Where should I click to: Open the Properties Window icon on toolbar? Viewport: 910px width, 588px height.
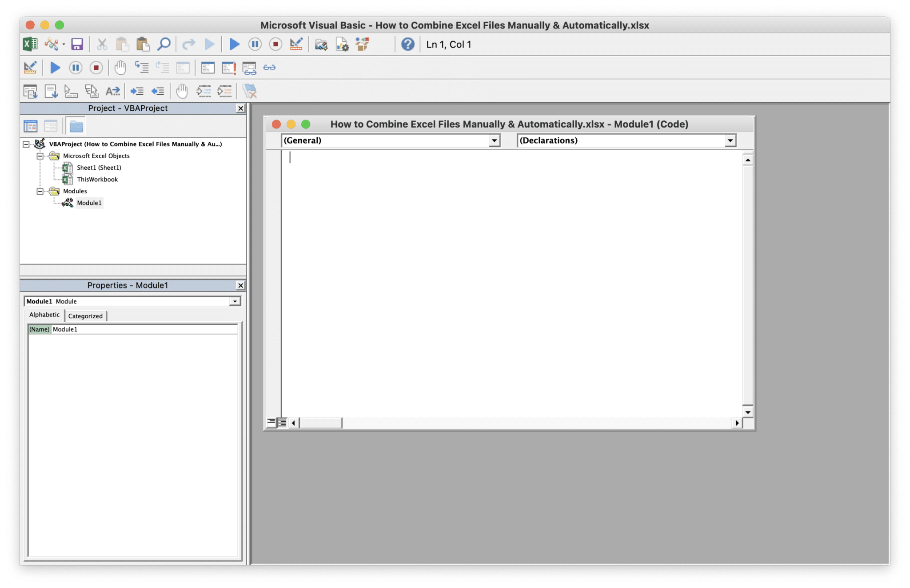342,44
